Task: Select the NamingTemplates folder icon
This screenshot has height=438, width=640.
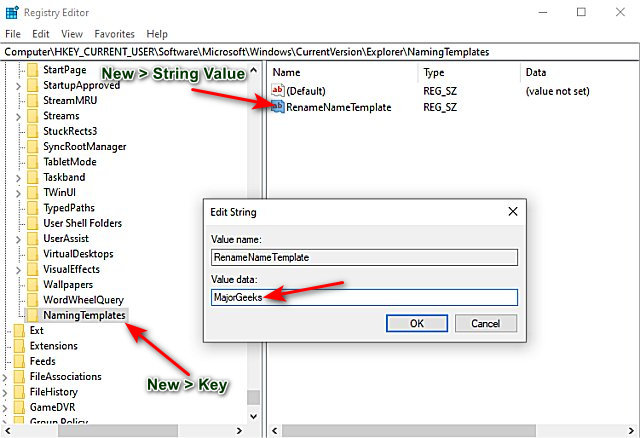Action: pos(33,315)
